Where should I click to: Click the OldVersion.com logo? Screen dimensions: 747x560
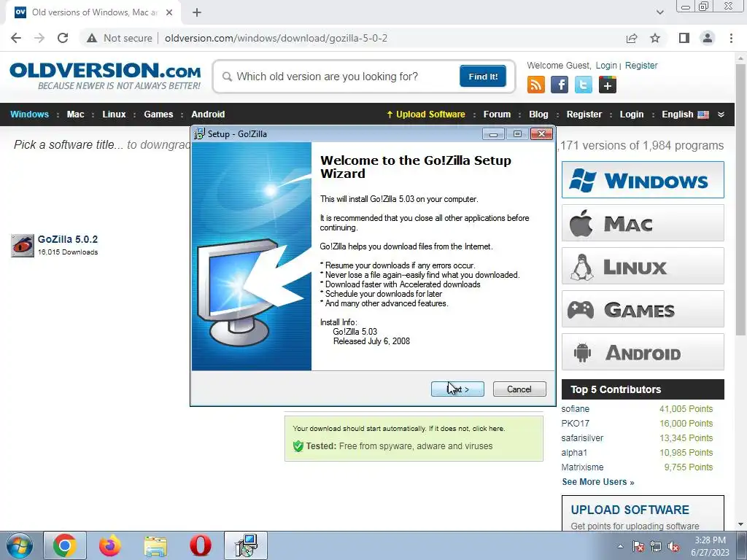(105, 76)
